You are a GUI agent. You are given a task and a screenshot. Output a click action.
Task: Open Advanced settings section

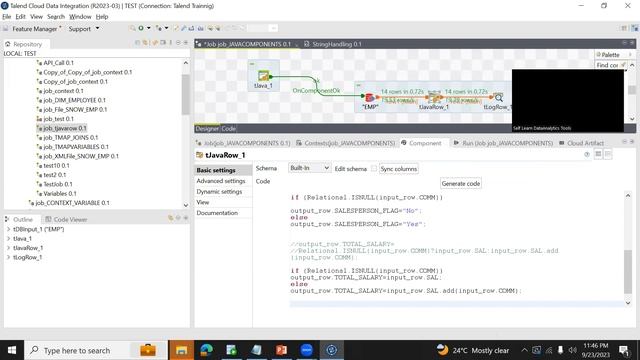tap(221, 181)
